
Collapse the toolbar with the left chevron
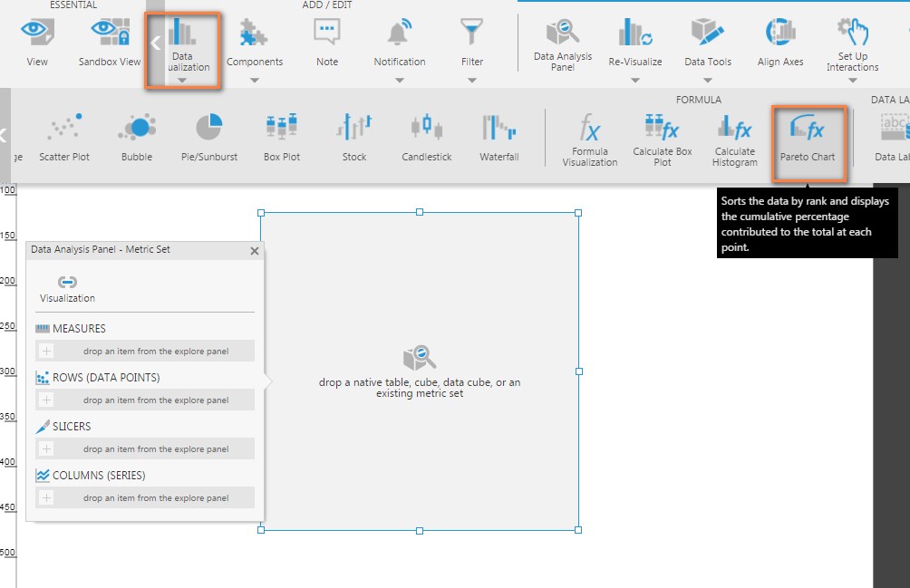click(x=155, y=42)
